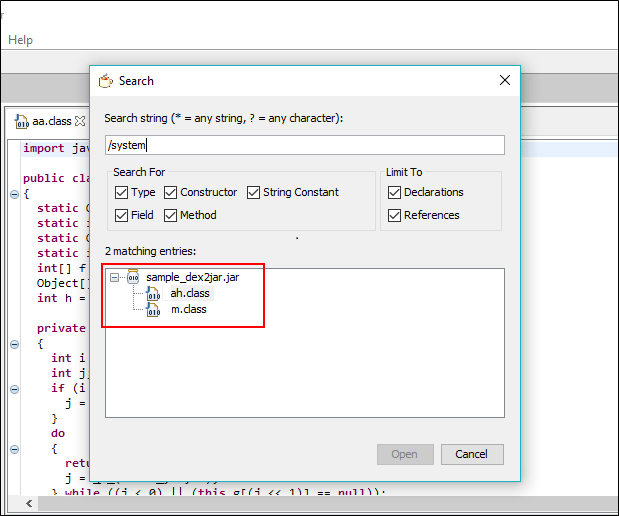
Task: Click the search string input field
Action: click(304, 145)
